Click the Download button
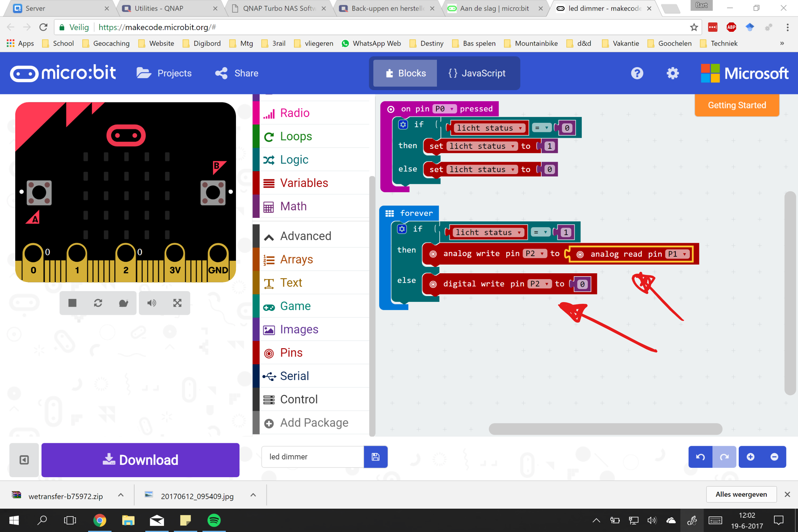The image size is (798, 532). (140, 460)
